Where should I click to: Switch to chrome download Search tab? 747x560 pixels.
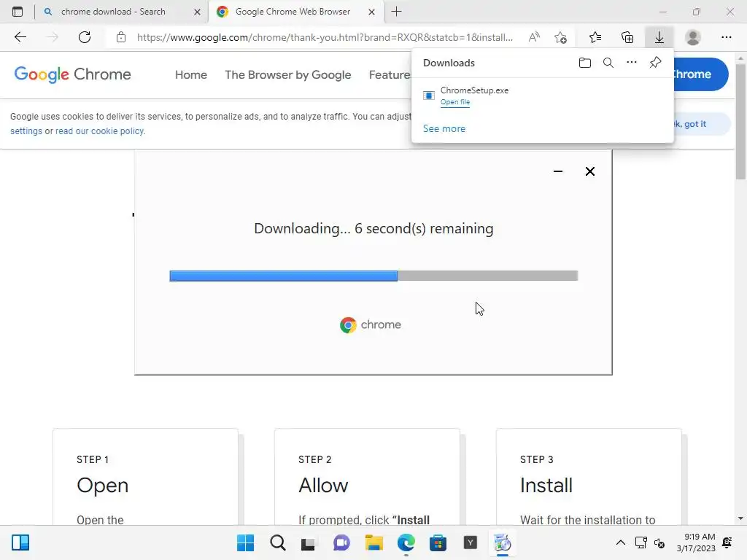click(x=113, y=12)
